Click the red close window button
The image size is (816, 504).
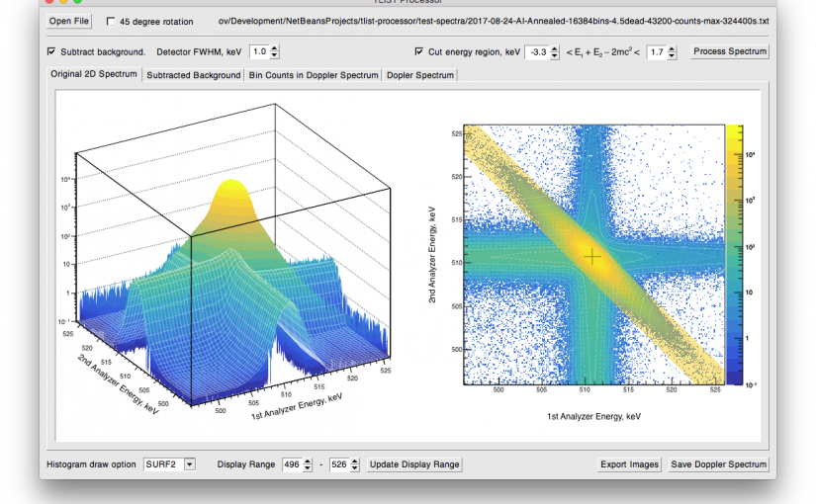(48, 2)
